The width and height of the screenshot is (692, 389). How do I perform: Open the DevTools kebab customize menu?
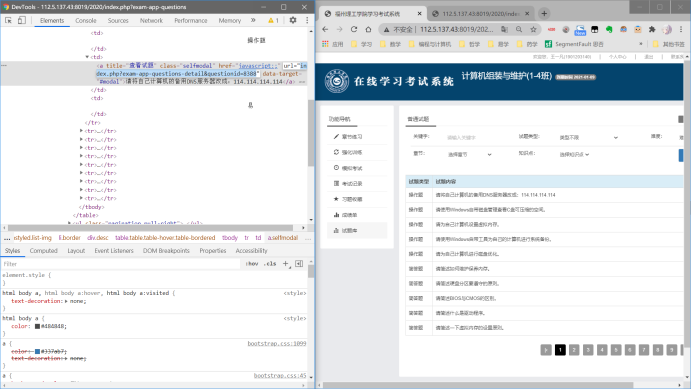pyautogui.click(x=307, y=20)
